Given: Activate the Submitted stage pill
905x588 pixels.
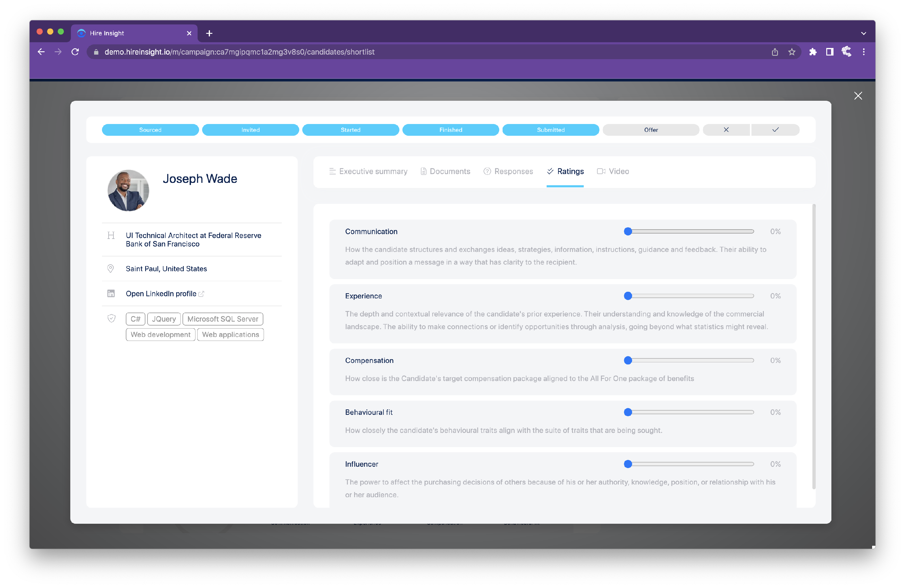Looking at the screenshot, I should pos(551,130).
